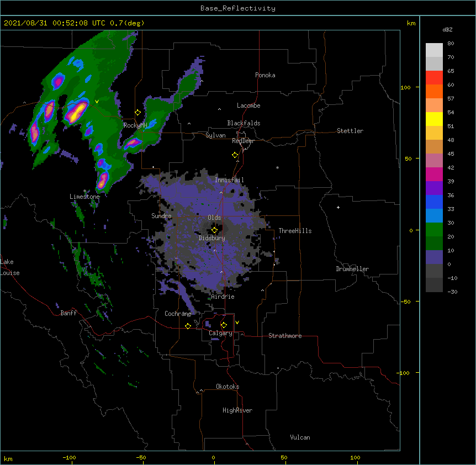Screen dimensions: 476x465
Task: Click the yellow V marker inside northwest storm
Action: [97, 102]
